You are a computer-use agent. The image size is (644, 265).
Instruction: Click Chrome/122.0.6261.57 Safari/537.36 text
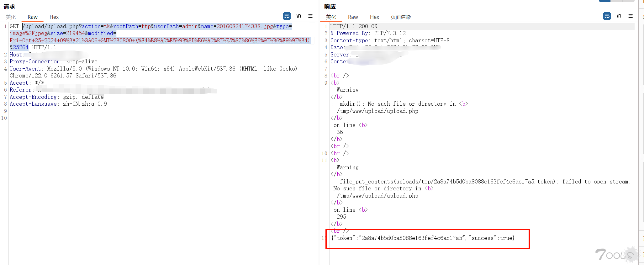pyautogui.click(x=63, y=76)
